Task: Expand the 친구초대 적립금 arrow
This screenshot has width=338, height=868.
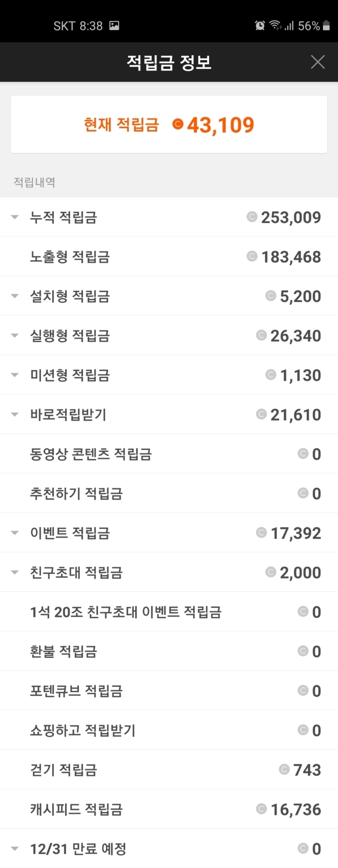Action: tap(15, 572)
